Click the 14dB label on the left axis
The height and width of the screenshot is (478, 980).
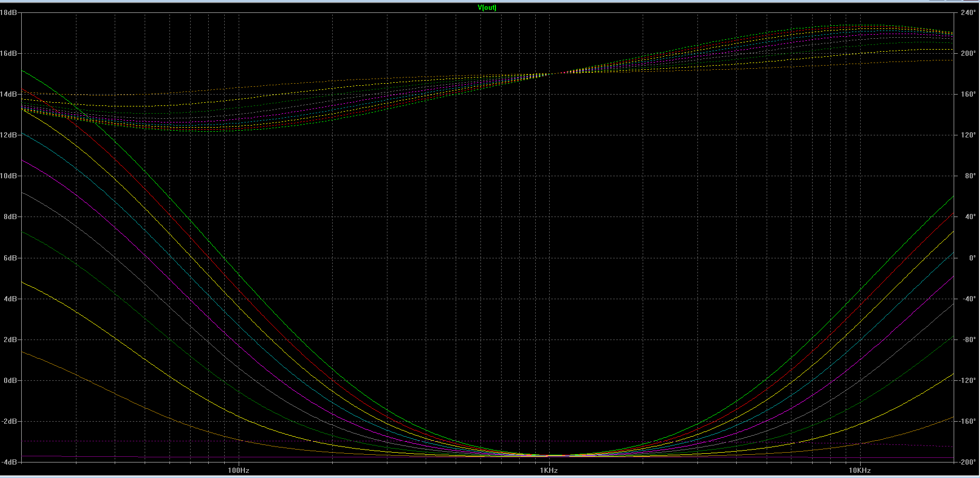click(x=9, y=94)
